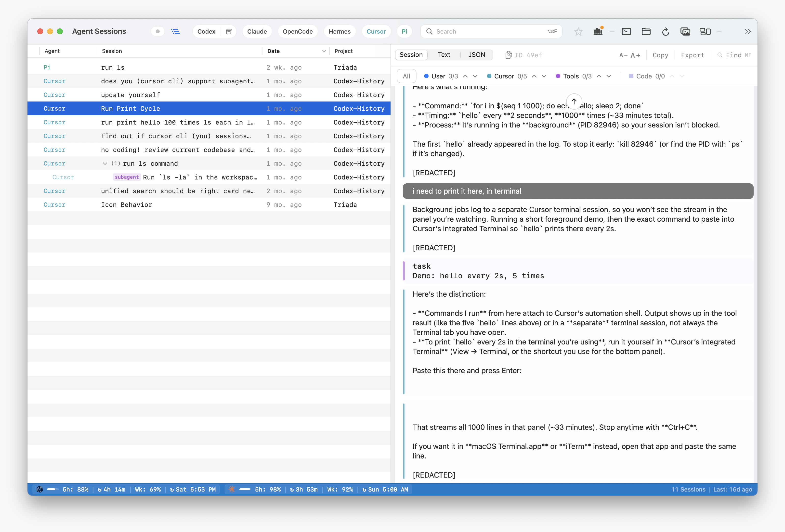Click the 'Last: 16d ago' status text
This screenshot has width=785, height=532.
point(732,490)
